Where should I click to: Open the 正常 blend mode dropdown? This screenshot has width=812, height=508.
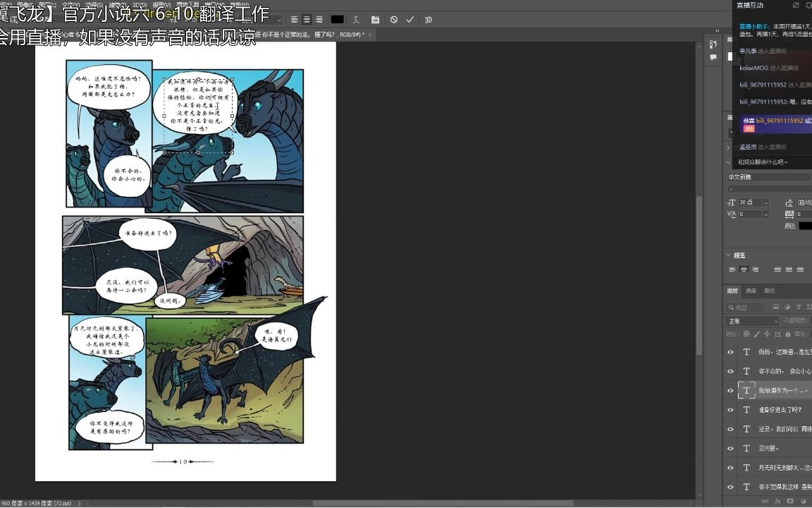753,322
